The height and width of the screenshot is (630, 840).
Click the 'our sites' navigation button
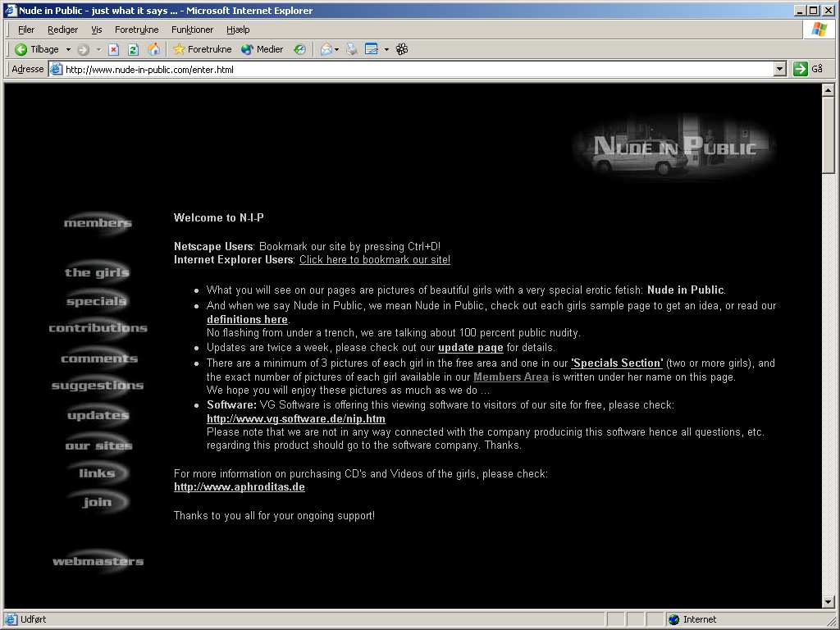pyautogui.click(x=98, y=445)
